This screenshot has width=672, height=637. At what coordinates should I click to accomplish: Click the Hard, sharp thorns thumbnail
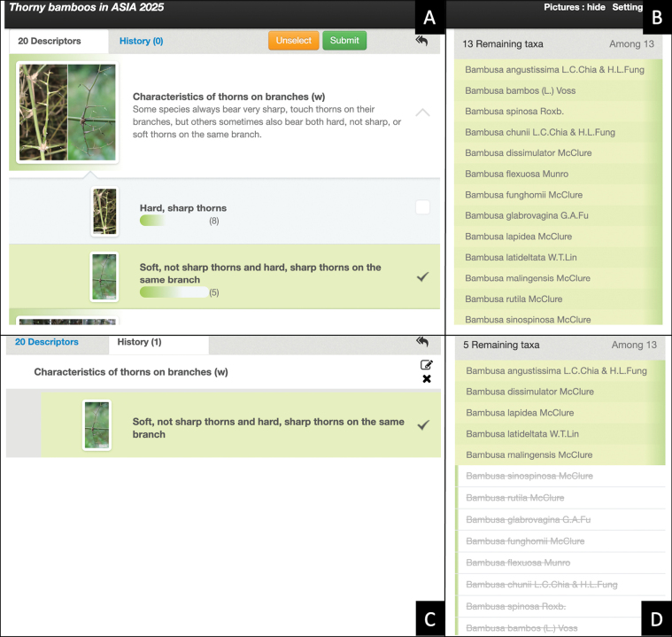point(104,212)
